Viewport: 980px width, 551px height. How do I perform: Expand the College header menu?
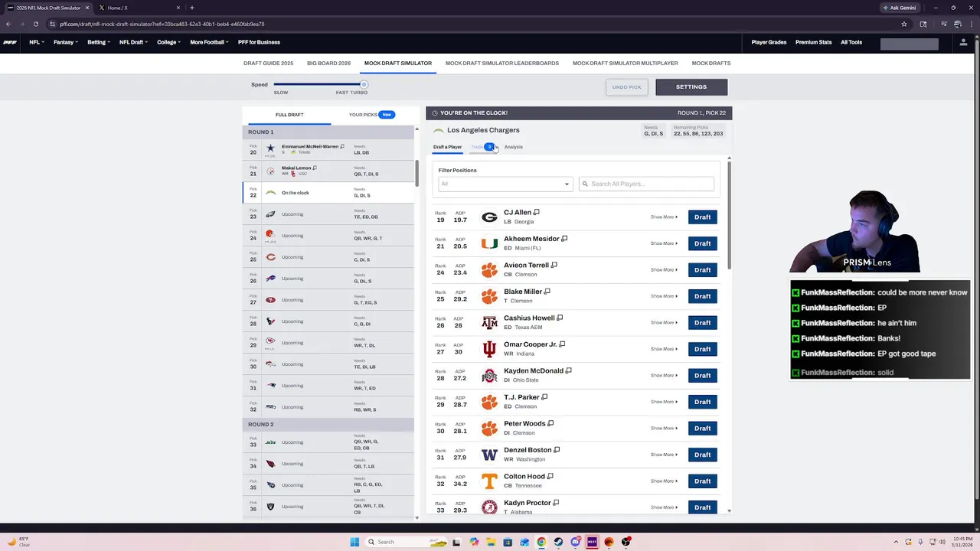click(x=169, y=42)
